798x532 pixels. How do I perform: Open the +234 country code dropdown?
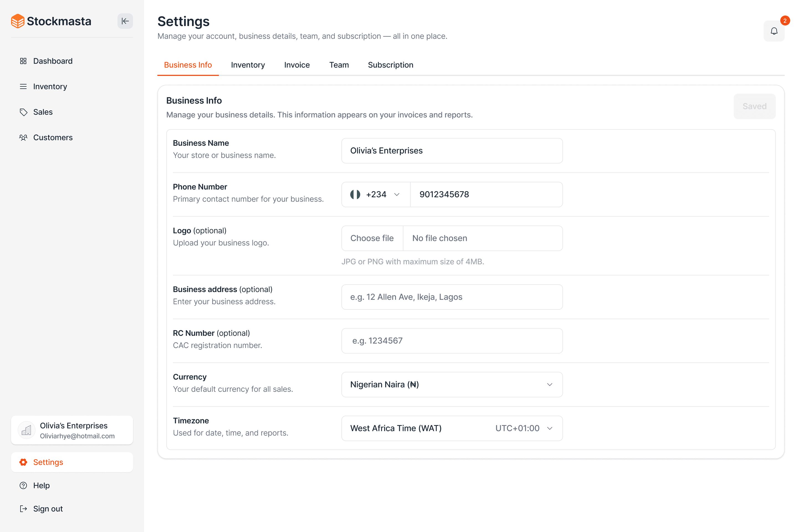click(376, 195)
